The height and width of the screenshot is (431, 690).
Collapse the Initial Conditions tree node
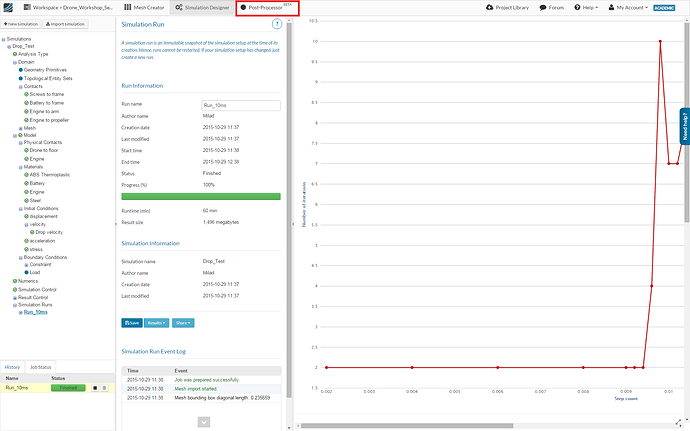click(21, 209)
